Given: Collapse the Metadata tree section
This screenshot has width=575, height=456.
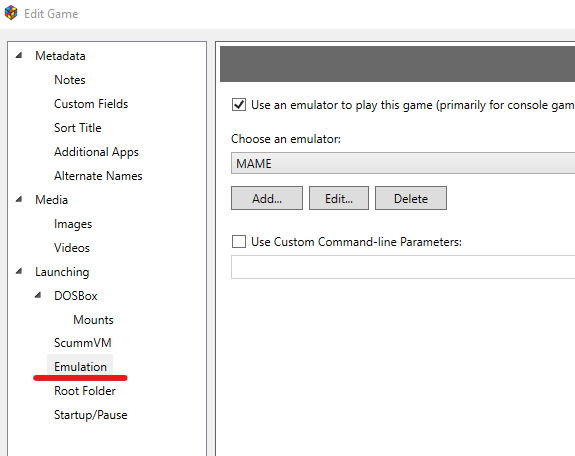Looking at the screenshot, I should 19,56.
